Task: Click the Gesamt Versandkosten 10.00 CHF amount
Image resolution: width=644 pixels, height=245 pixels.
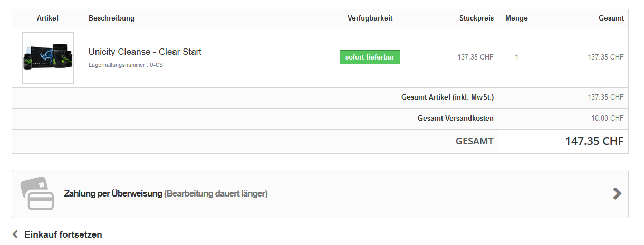Action: click(607, 119)
